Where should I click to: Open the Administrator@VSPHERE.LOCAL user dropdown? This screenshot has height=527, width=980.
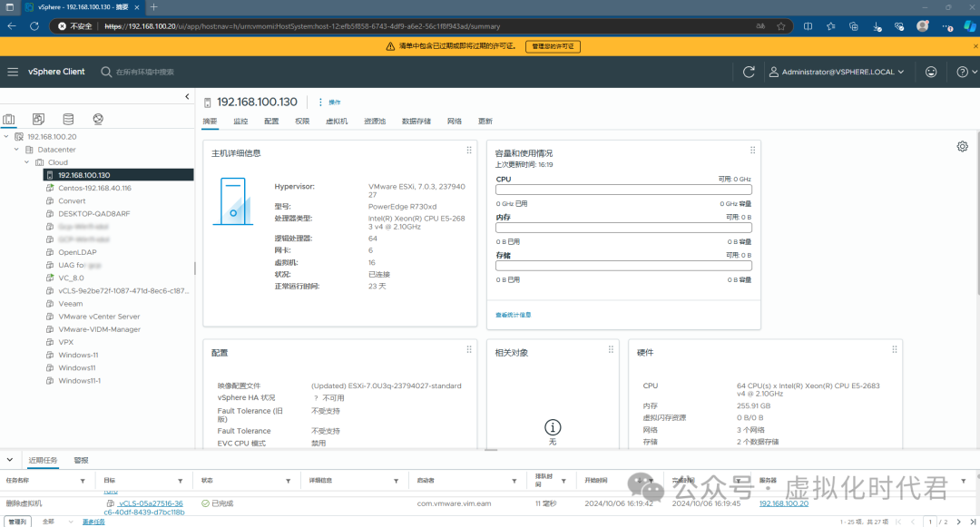(x=837, y=72)
